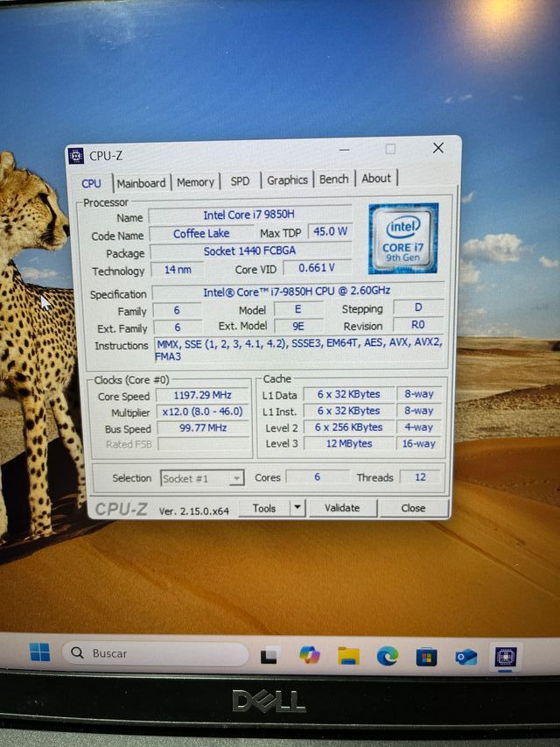Switch to the Memory tab

pyautogui.click(x=195, y=182)
